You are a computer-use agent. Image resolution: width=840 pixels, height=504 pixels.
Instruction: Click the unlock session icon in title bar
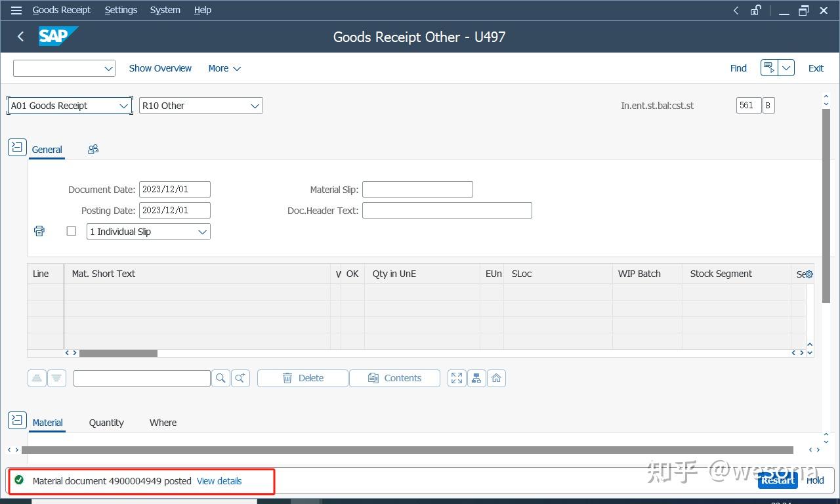pos(755,10)
